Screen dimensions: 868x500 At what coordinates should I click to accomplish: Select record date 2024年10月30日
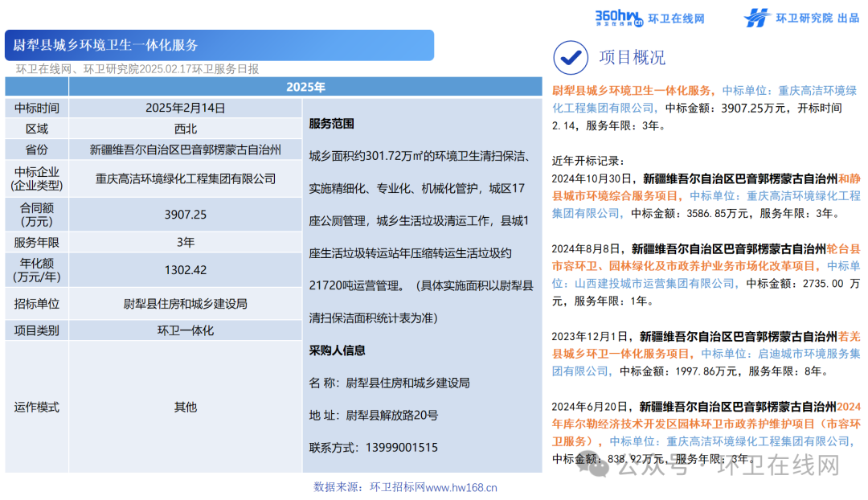592,178
